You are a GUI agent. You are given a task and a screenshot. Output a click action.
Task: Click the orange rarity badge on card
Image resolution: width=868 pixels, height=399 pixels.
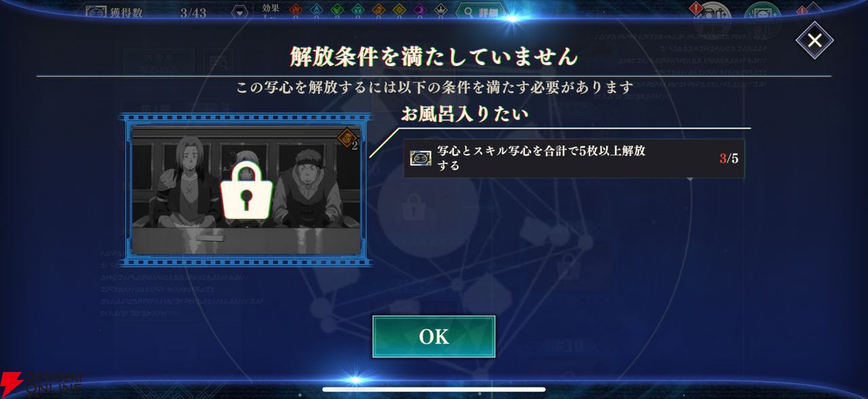[x=346, y=138]
